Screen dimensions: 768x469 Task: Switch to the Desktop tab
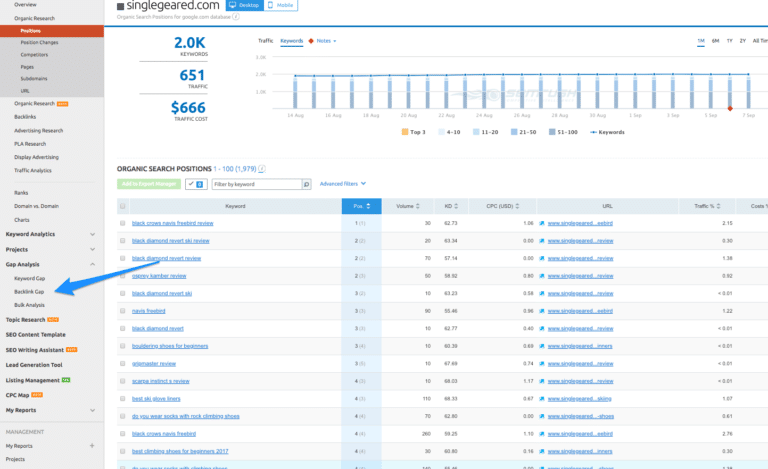[244, 5]
